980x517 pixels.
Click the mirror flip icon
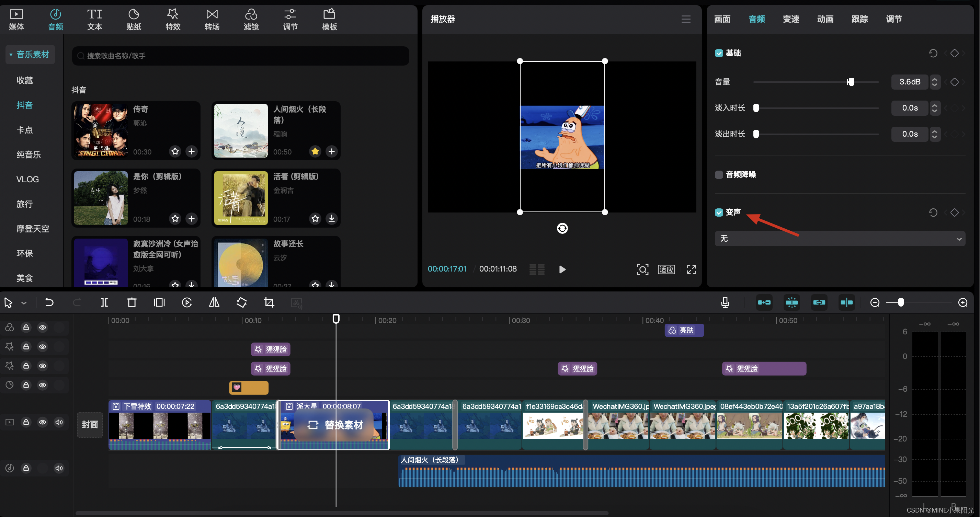214,302
